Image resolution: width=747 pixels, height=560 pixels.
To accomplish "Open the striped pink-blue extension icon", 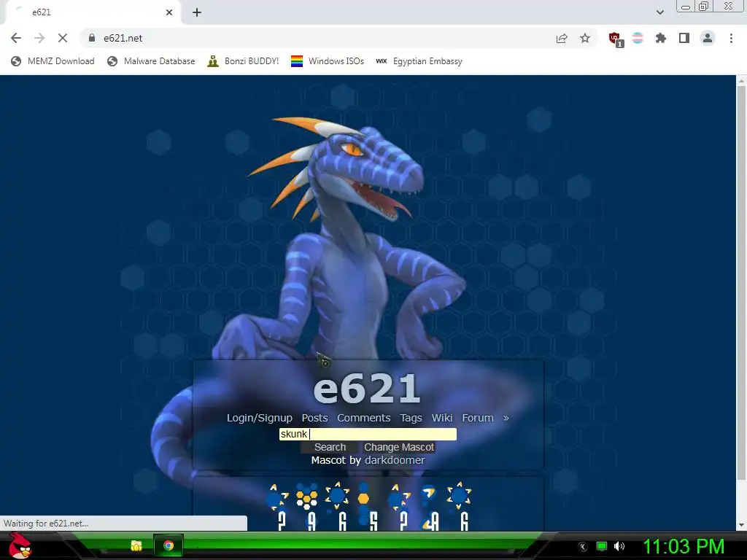I will 638,38.
